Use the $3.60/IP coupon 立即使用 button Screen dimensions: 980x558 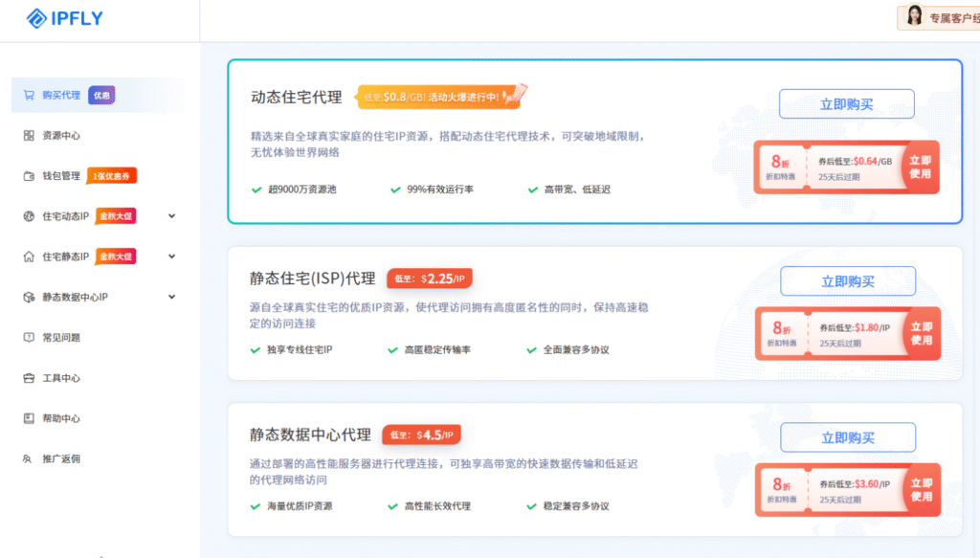pos(922,490)
